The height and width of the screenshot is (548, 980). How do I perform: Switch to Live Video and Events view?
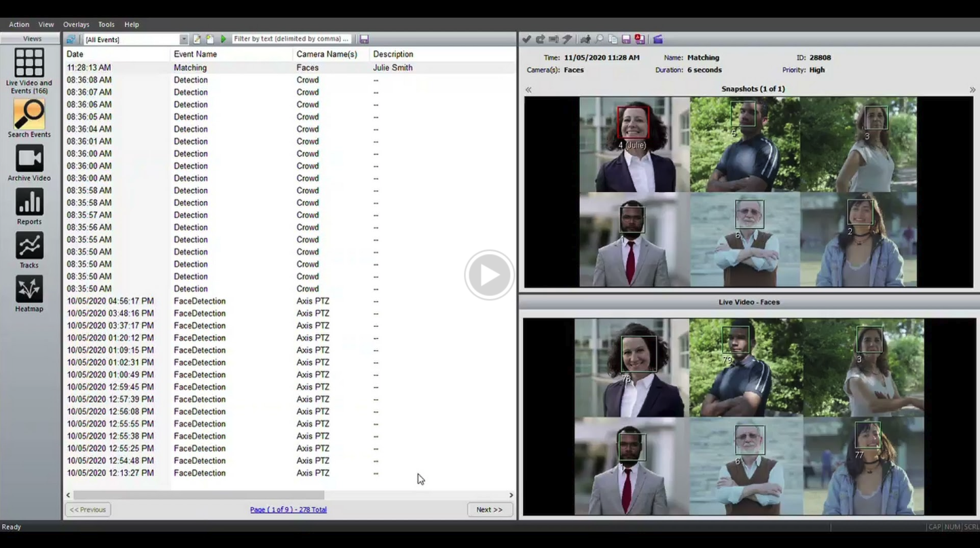point(29,70)
